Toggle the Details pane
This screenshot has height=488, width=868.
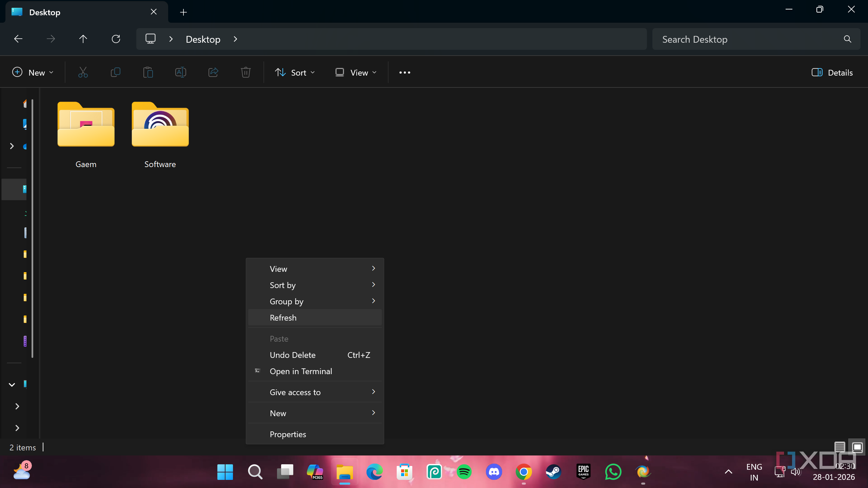tap(832, 73)
